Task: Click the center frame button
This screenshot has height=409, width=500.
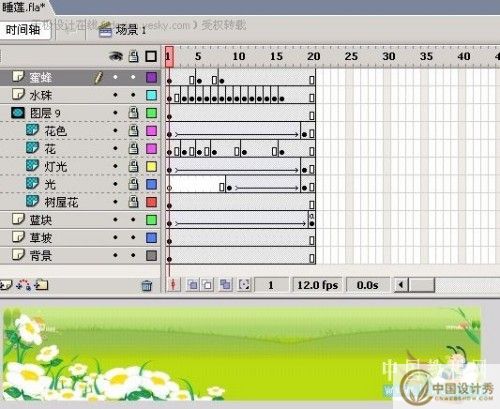Action: coord(173,285)
